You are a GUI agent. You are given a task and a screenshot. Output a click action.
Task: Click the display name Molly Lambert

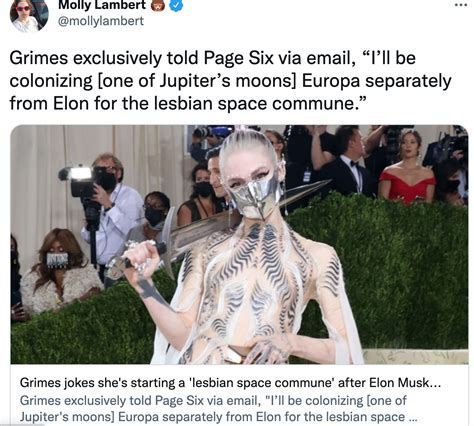point(102,5)
